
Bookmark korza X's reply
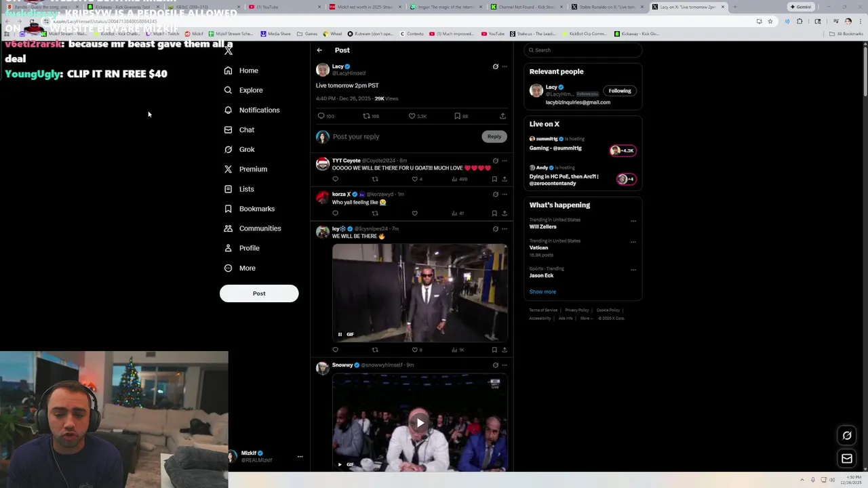click(494, 213)
